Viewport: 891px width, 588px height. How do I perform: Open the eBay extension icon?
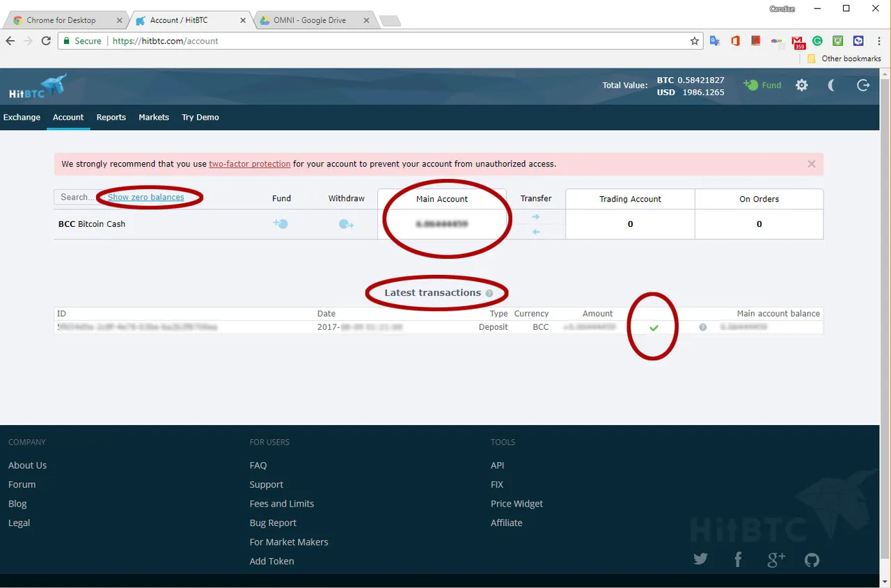pyautogui.click(x=776, y=41)
